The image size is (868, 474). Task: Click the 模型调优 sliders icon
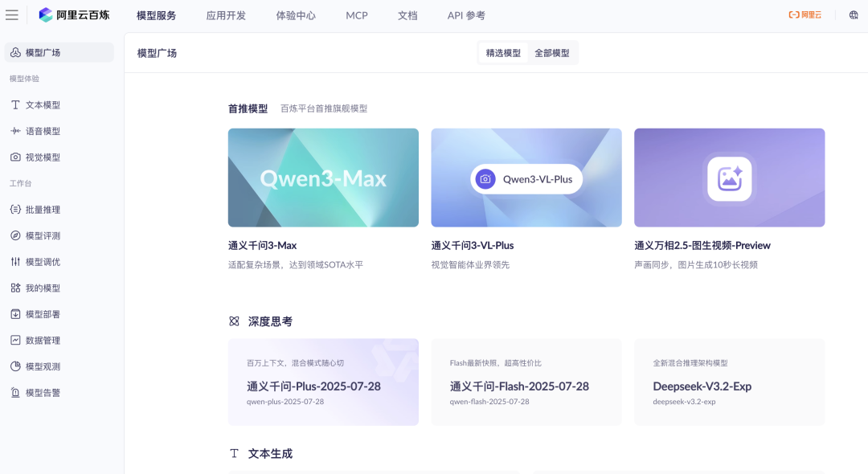click(15, 262)
